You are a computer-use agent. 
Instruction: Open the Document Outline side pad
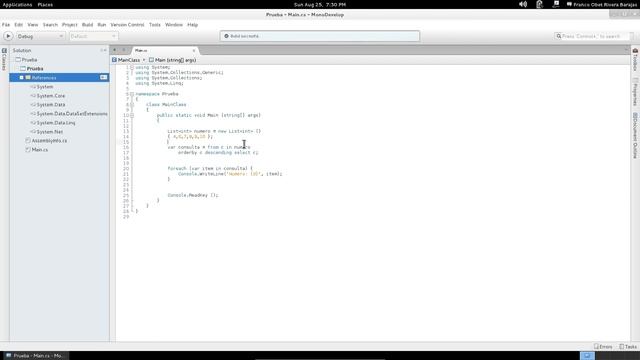[636, 136]
